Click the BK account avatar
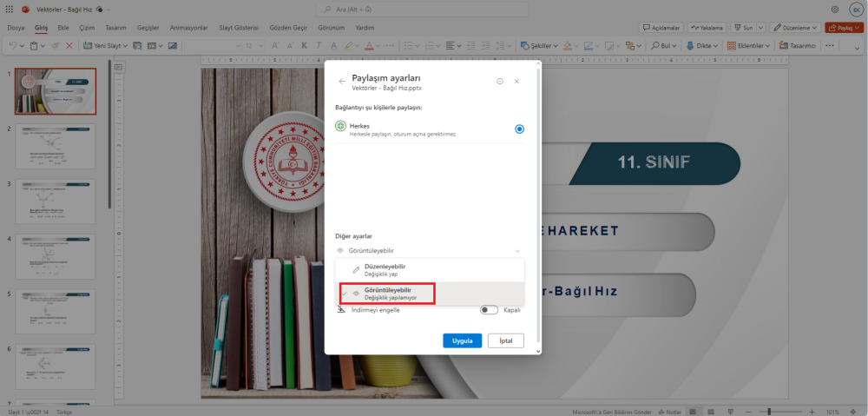Screen dimensions: 868x416 855,10
